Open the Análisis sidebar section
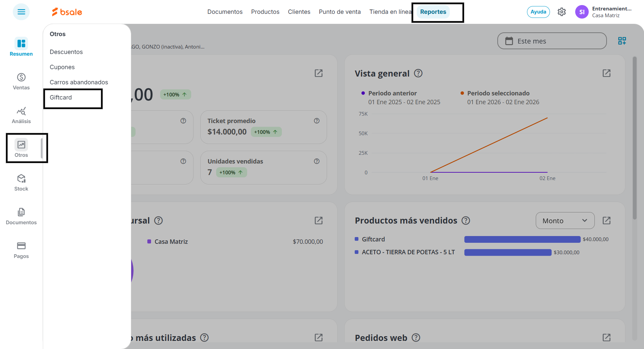 point(21,115)
